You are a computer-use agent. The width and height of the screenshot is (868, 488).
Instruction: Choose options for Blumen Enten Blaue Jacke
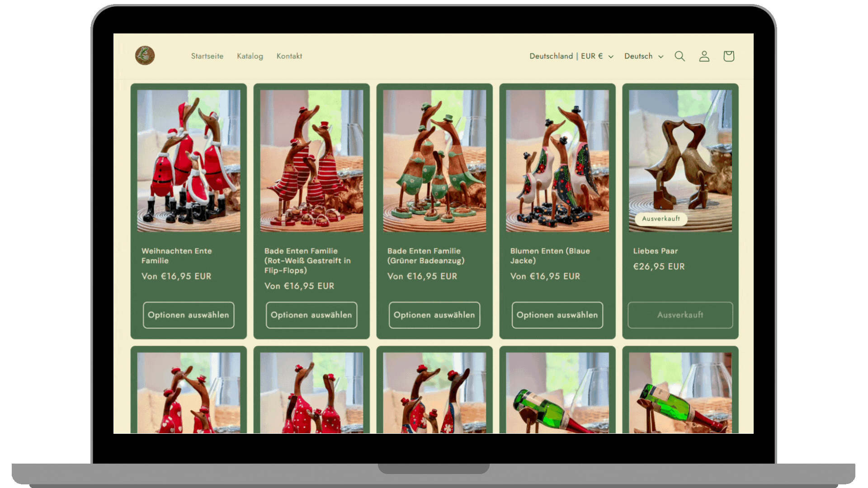click(557, 315)
